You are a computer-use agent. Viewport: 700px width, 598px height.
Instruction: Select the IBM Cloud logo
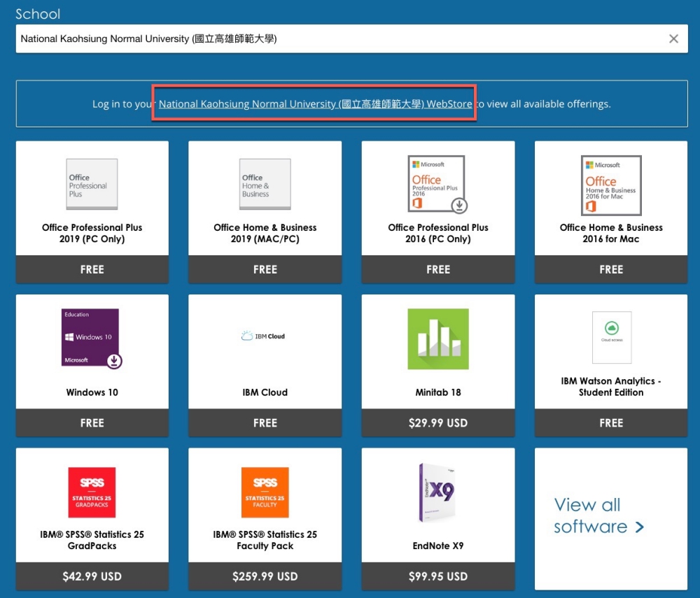(x=265, y=336)
